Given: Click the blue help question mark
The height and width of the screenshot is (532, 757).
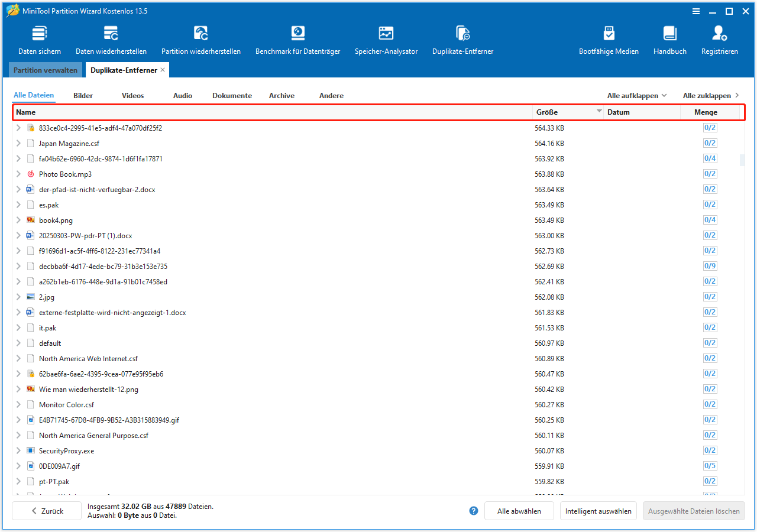Looking at the screenshot, I should [x=473, y=511].
